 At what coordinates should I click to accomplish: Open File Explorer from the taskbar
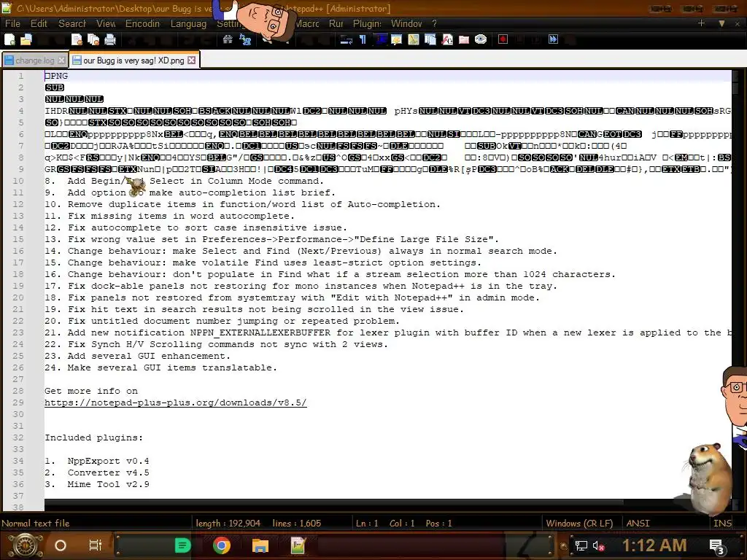pyautogui.click(x=260, y=545)
